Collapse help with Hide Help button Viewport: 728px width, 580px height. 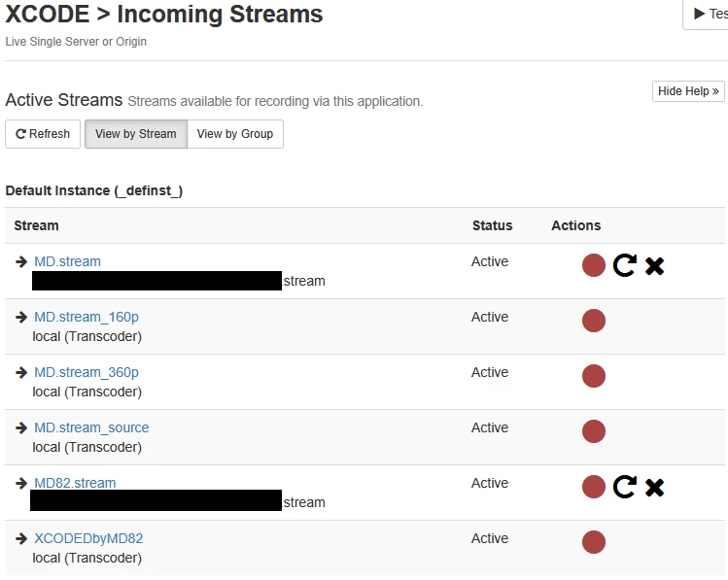pyautogui.click(x=688, y=91)
